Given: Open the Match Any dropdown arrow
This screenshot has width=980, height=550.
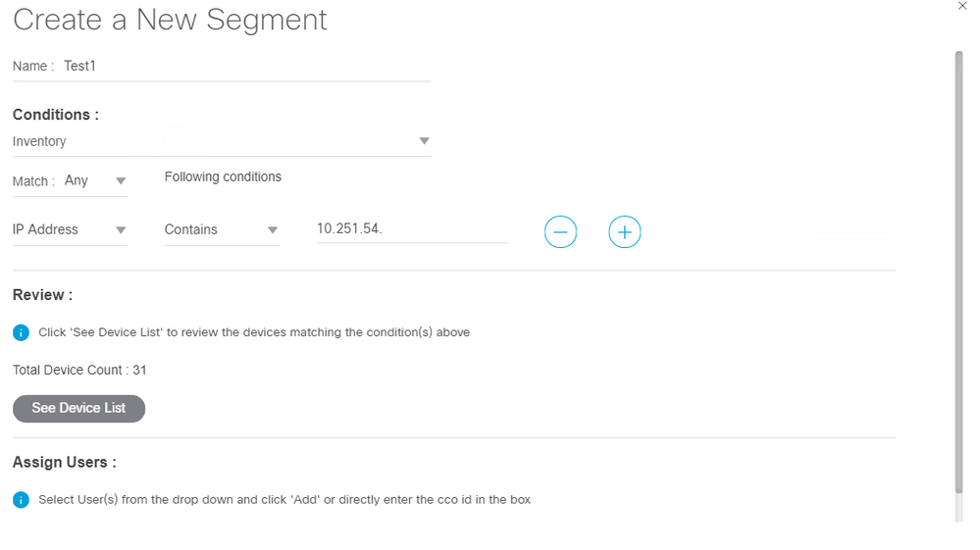Looking at the screenshot, I should pyautogui.click(x=121, y=181).
